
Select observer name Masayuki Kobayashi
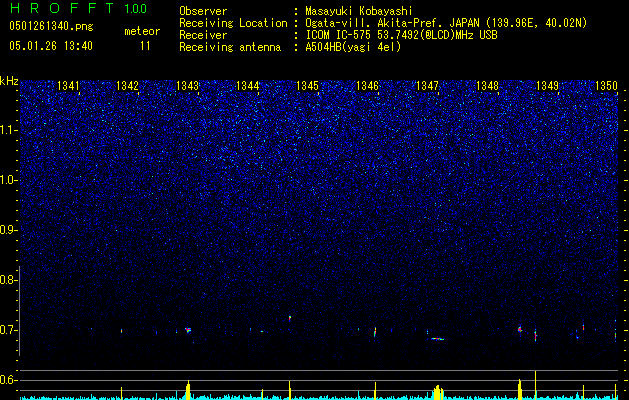point(359,11)
